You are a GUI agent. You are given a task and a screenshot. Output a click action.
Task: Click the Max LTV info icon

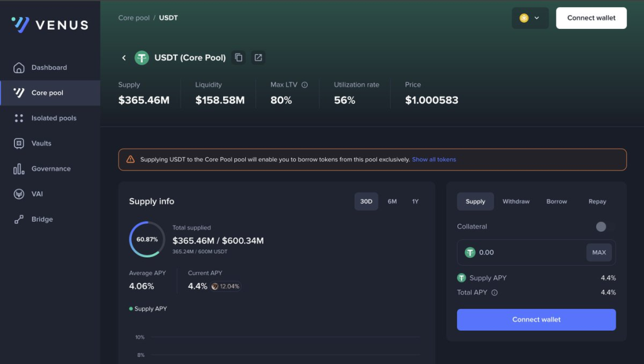304,85
